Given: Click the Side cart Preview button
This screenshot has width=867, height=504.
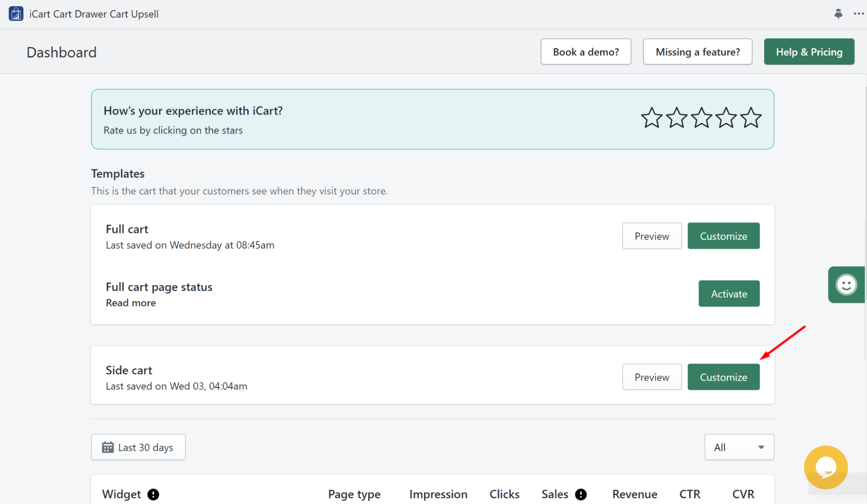Looking at the screenshot, I should [x=651, y=377].
